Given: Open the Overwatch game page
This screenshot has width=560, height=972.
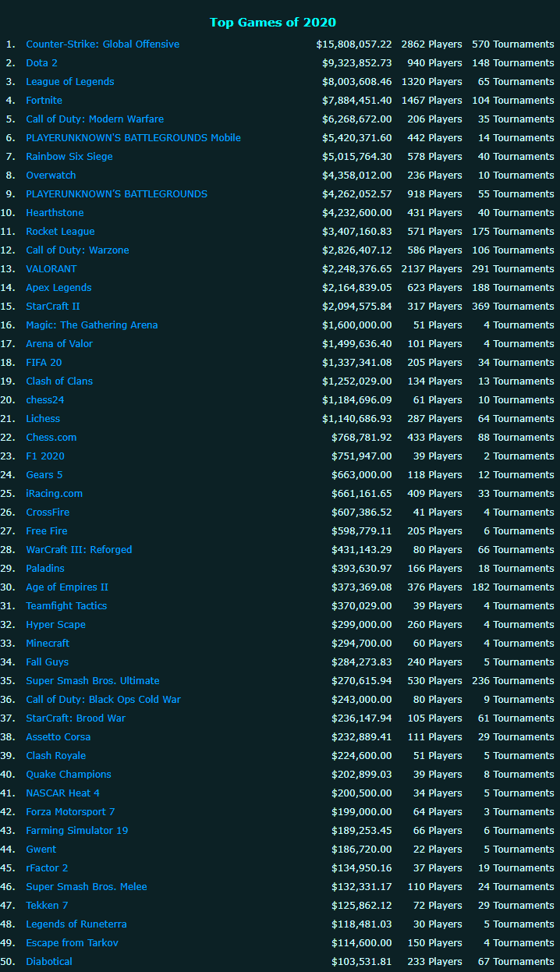Looking at the screenshot, I should (51, 176).
